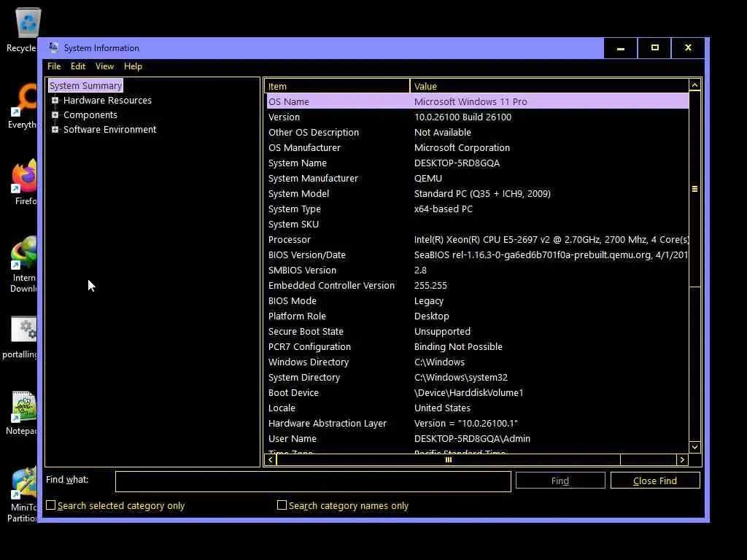The image size is (747, 560).
Task: Select the Hardware Abstraction Layer row
Action: 477,424
